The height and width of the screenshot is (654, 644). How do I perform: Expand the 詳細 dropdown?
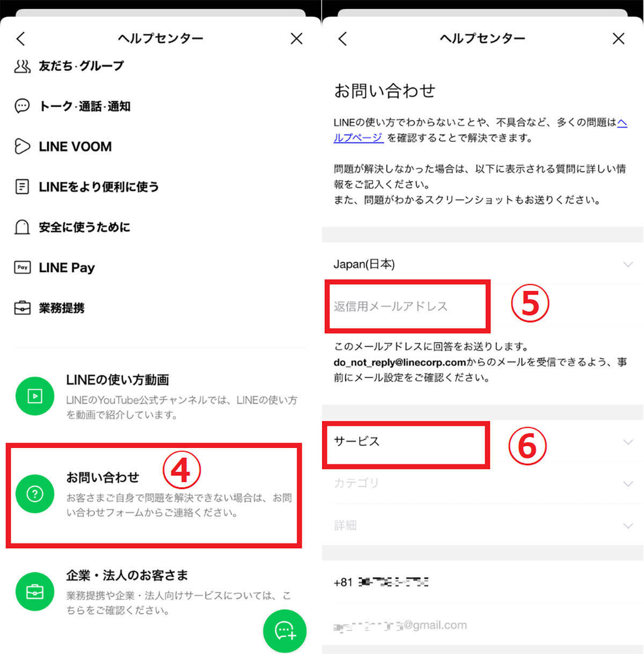[x=482, y=525]
